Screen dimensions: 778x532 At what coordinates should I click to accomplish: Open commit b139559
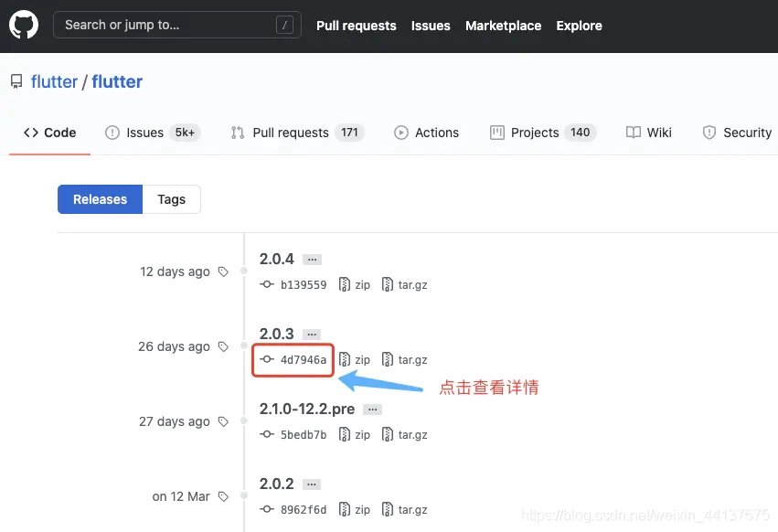pyautogui.click(x=304, y=285)
